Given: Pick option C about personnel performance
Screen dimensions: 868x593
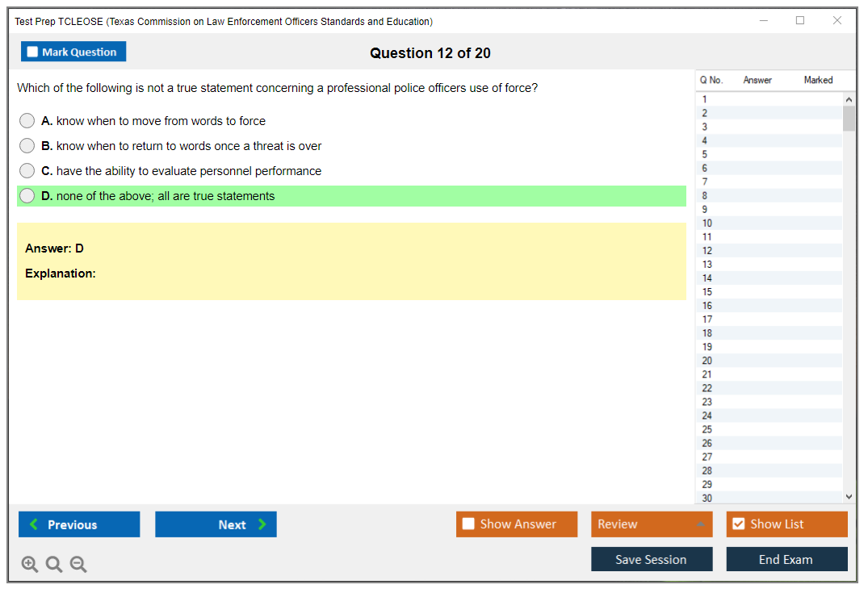Looking at the screenshot, I should [27, 171].
